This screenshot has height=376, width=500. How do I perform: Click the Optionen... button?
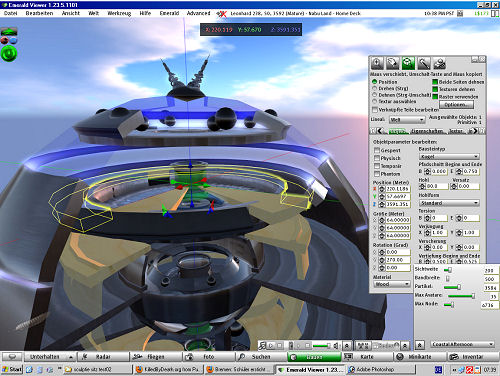pos(456,105)
